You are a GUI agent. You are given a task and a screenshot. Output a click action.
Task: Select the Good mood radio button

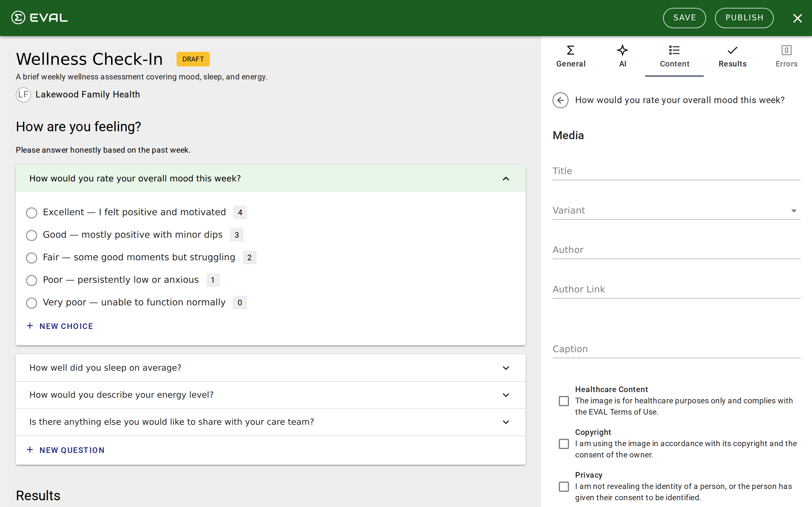click(x=31, y=235)
